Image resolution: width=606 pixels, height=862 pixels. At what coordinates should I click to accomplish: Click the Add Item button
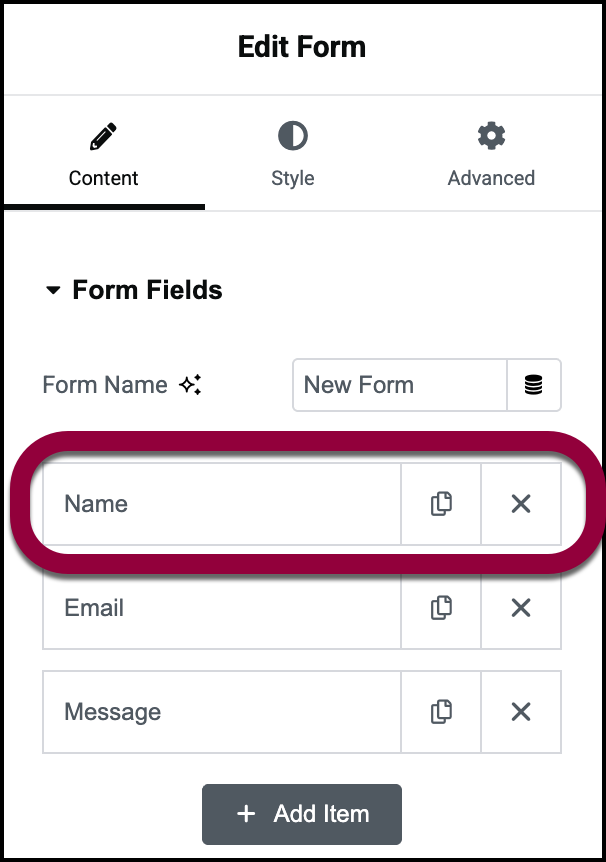302,814
